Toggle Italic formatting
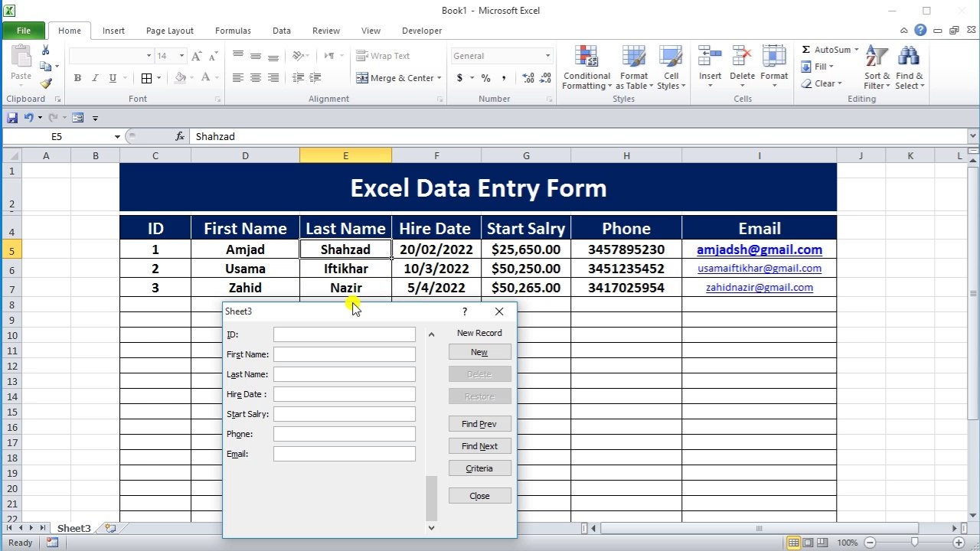Image resolution: width=980 pixels, height=551 pixels. (95, 78)
